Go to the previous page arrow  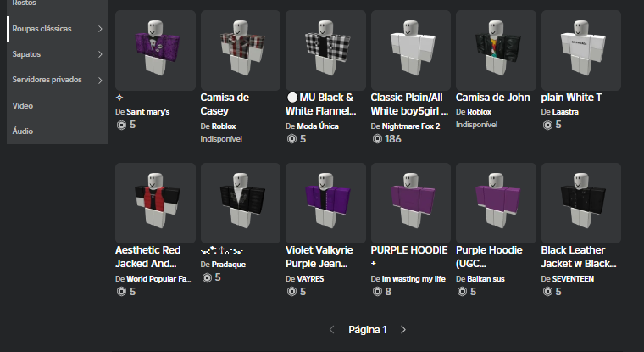332,329
